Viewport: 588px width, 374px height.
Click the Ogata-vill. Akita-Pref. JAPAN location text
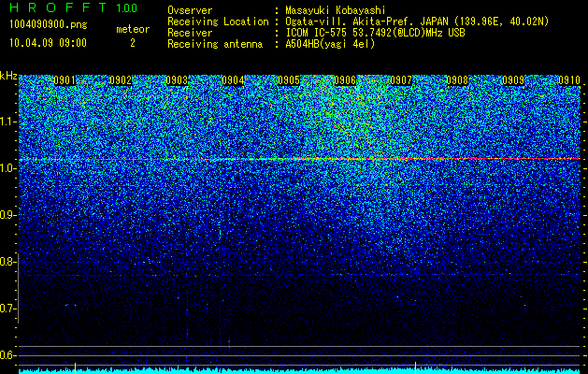click(417, 22)
